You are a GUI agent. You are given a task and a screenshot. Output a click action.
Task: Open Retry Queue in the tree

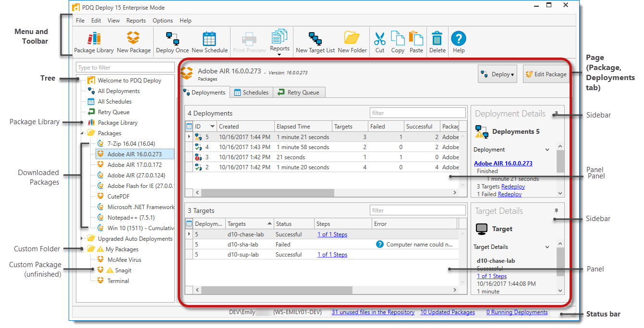113,112
